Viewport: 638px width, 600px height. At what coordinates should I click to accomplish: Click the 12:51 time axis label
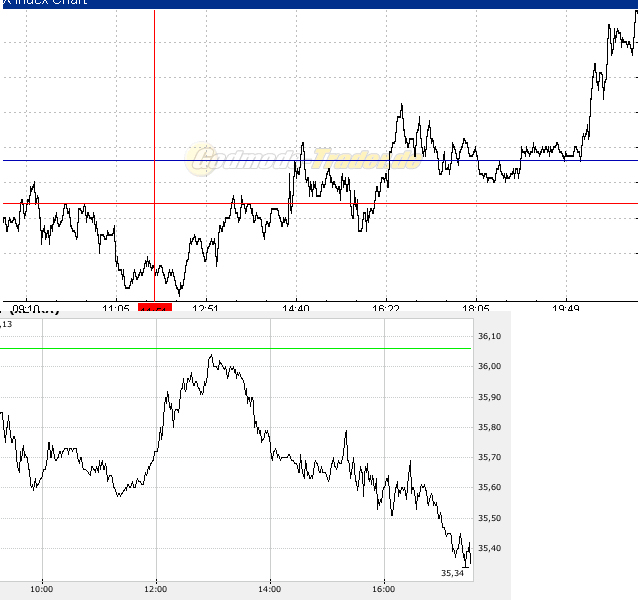click(x=205, y=308)
